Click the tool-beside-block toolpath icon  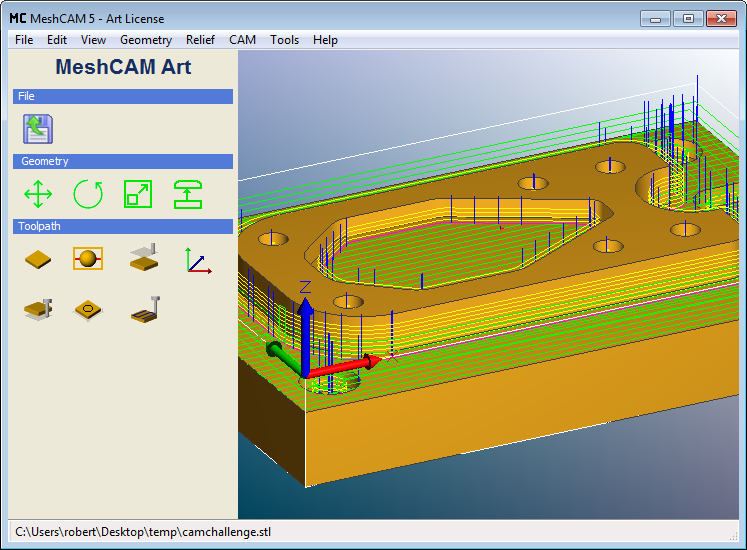click(38, 310)
